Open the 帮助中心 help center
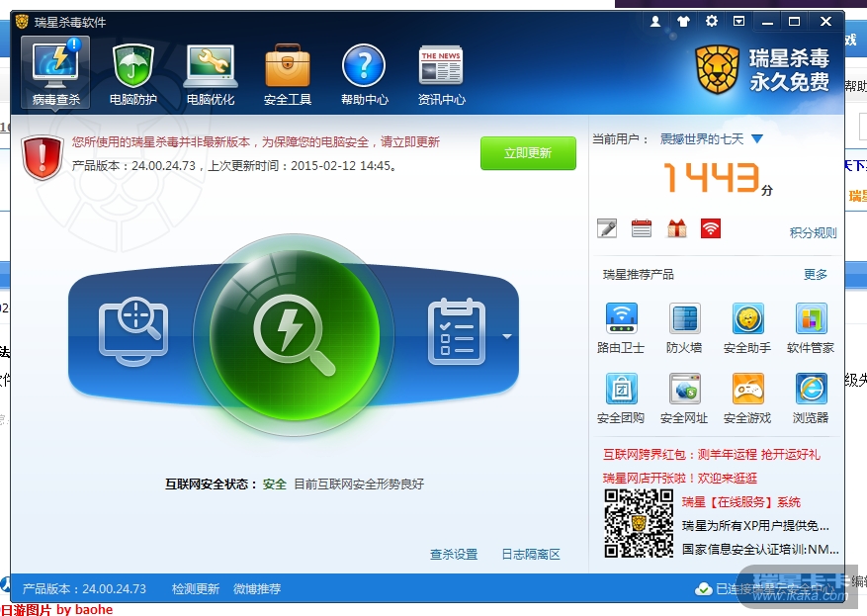Viewport: 867px width, 616px height. (365, 74)
